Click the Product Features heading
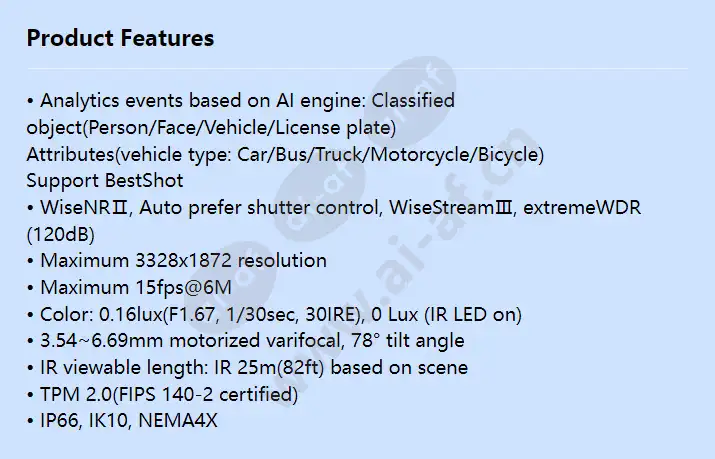This screenshot has height=459, width=715. [120, 38]
